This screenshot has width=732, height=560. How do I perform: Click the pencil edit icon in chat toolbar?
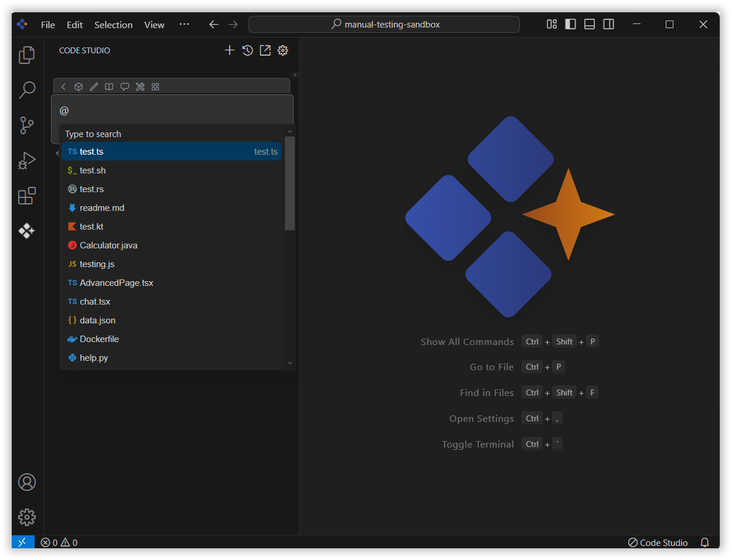point(94,87)
